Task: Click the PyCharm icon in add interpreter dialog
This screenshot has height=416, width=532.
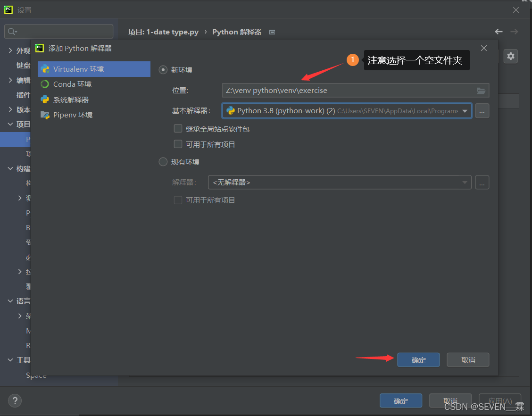Action: [40, 48]
